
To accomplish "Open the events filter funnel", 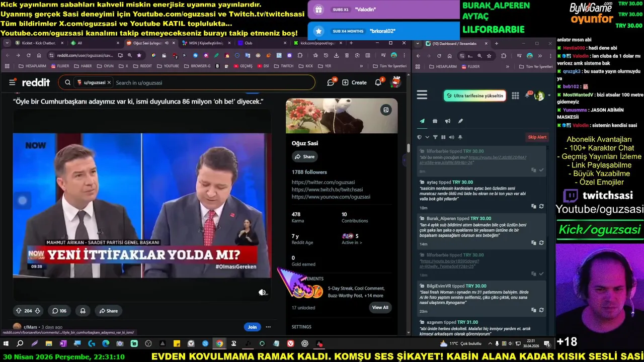I will pyautogui.click(x=435, y=137).
